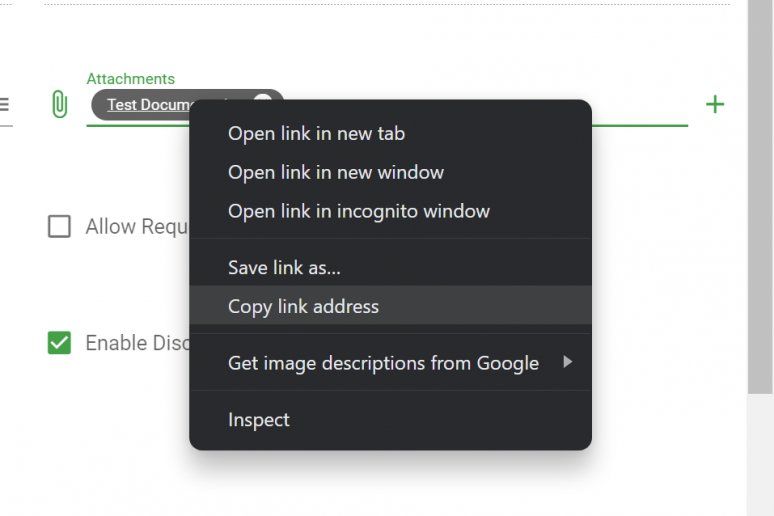
Task: Click the vertical scrollbar thumb
Action: point(760,200)
